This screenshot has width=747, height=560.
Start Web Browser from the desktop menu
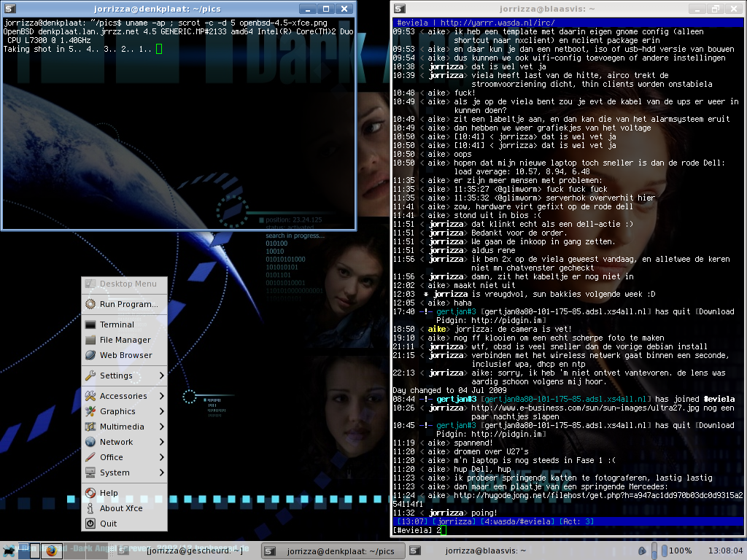pyautogui.click(x=124, y=355)
